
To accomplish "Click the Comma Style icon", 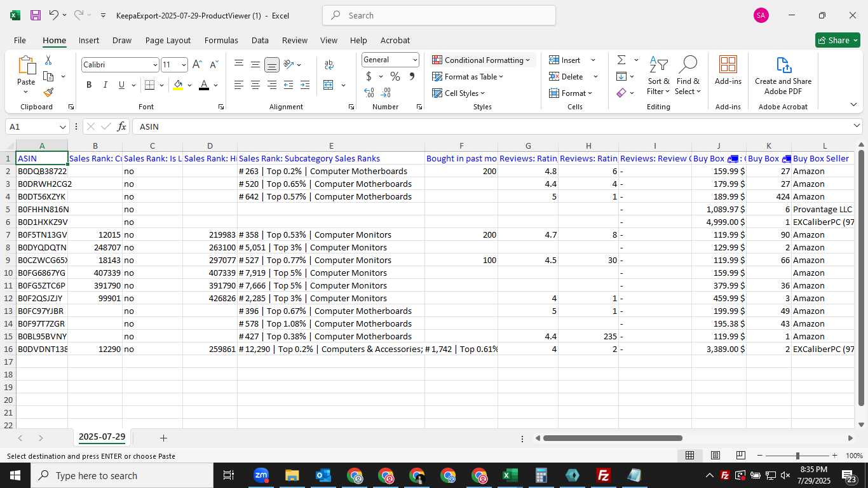I will pos(412,76).
